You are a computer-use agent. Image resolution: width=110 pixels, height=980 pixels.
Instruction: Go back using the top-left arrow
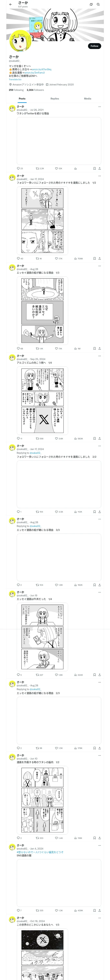coord(11,5)
